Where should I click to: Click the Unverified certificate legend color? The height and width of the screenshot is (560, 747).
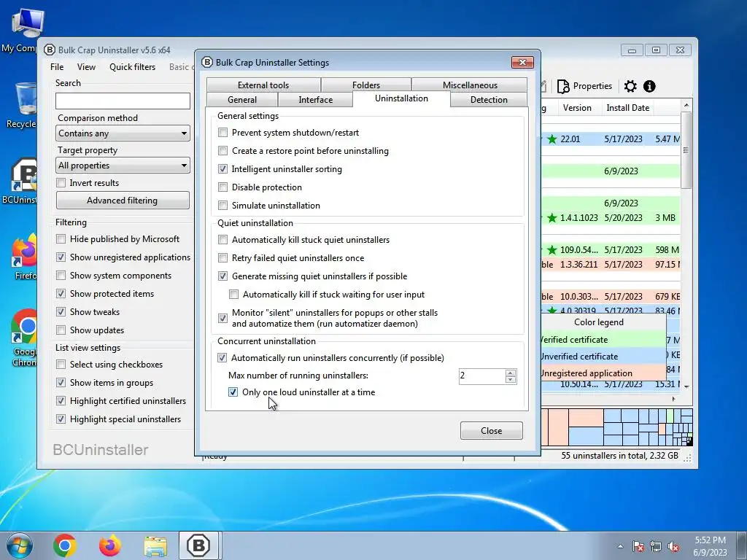coord(603,356)
